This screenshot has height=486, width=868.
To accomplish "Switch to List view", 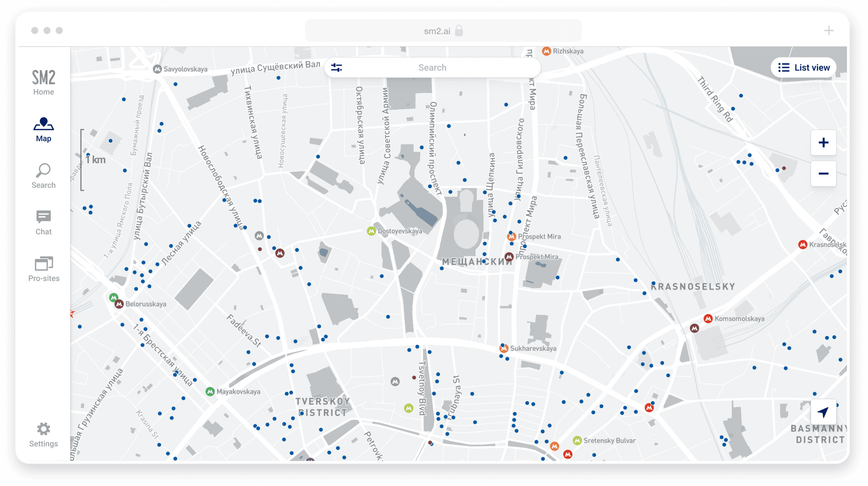I will (x=804, y=67).
